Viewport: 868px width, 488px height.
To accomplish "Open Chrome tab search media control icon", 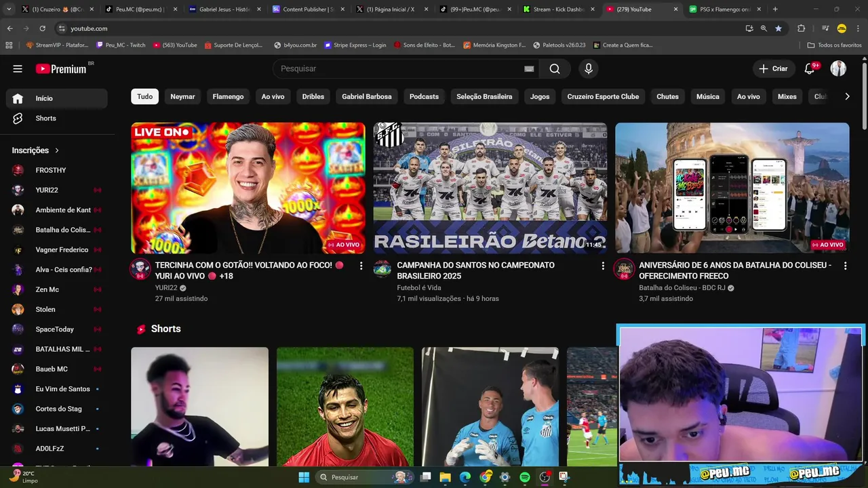I will tap(825, 28).
